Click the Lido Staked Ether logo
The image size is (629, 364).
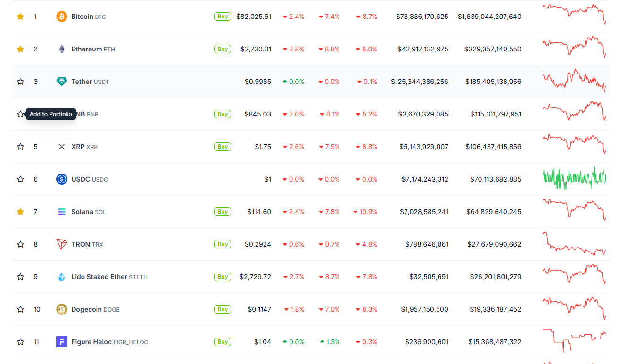[x=61, y=276]
